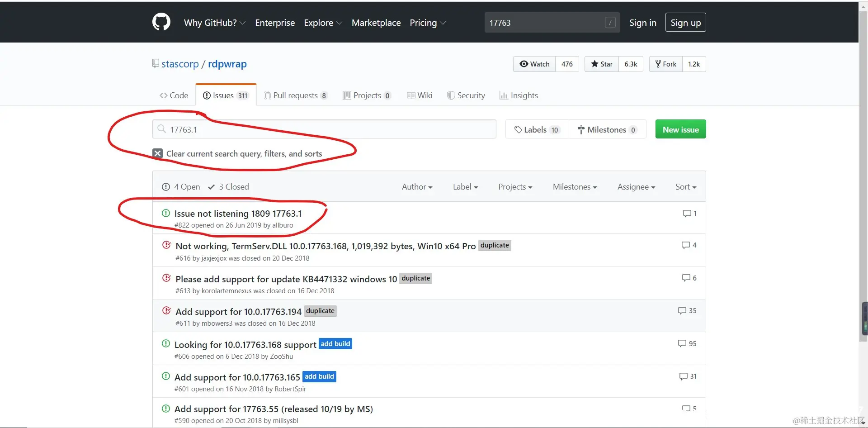Create a New issue
The width and height of the screenshot is (868, 428).
(681, 129)
